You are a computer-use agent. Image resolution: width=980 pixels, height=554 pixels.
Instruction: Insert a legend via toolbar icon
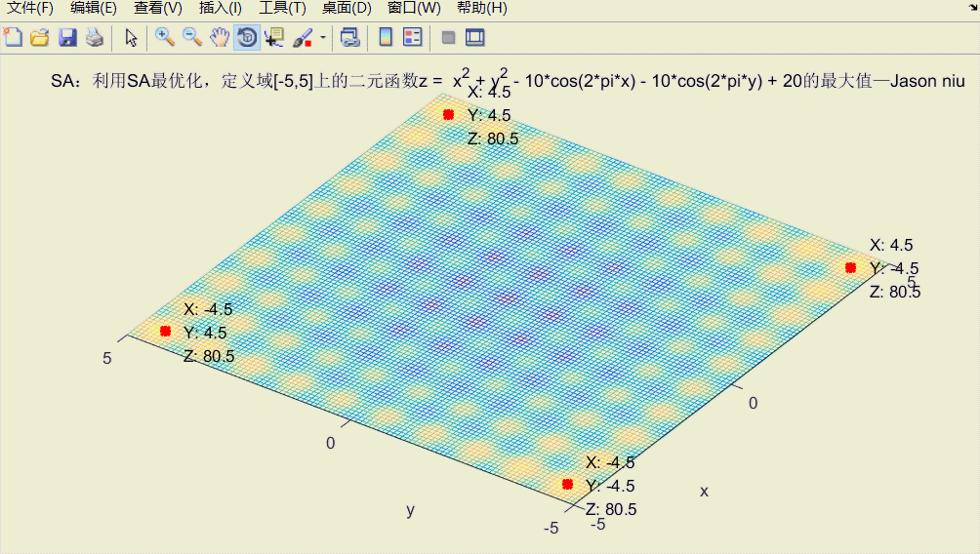(413, 37)
